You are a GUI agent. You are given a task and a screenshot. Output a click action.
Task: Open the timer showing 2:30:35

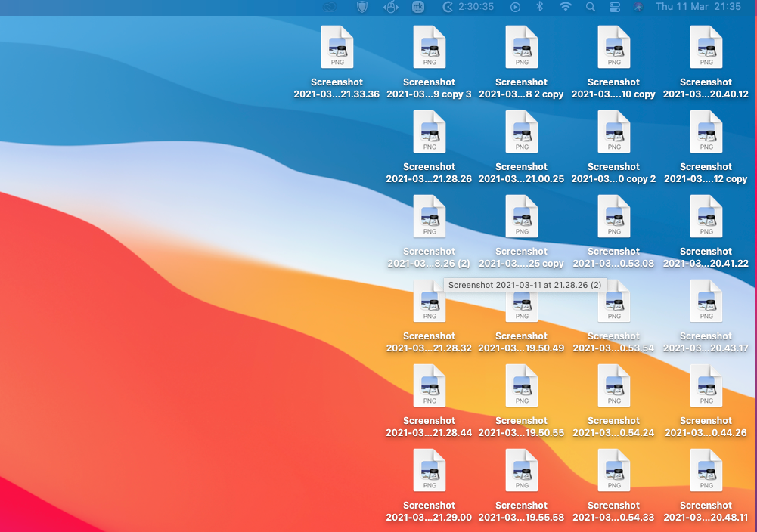pos(454,7)
